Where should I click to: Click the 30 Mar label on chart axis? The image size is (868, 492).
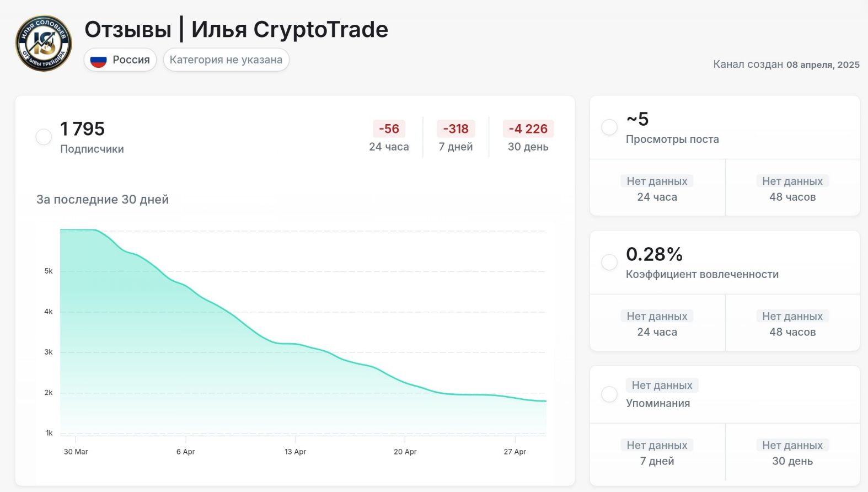click(76, 452)
